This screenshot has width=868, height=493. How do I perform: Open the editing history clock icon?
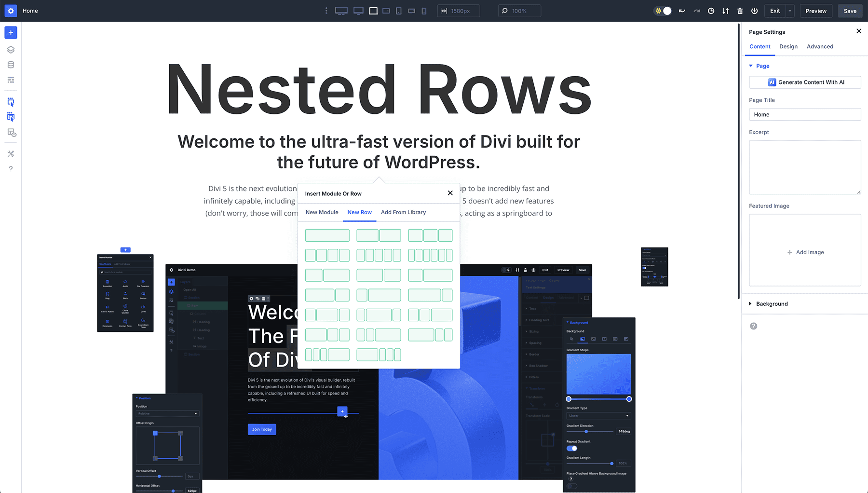pos(711,11)
